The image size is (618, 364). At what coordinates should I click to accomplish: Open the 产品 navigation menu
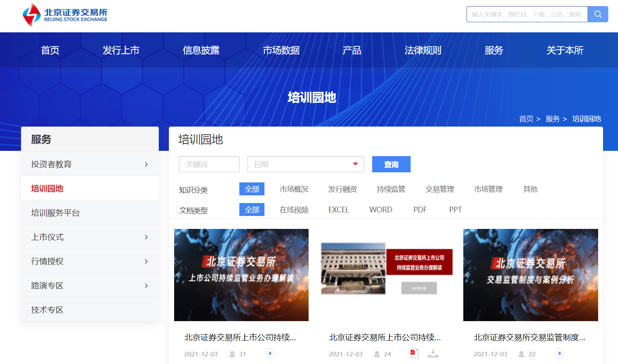pos(352,50)
